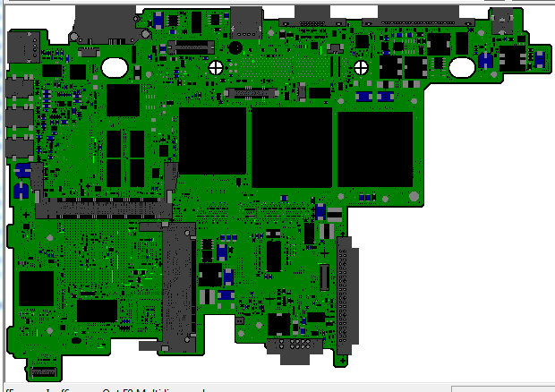Click the right oval mounting hole

click(461, 67)
